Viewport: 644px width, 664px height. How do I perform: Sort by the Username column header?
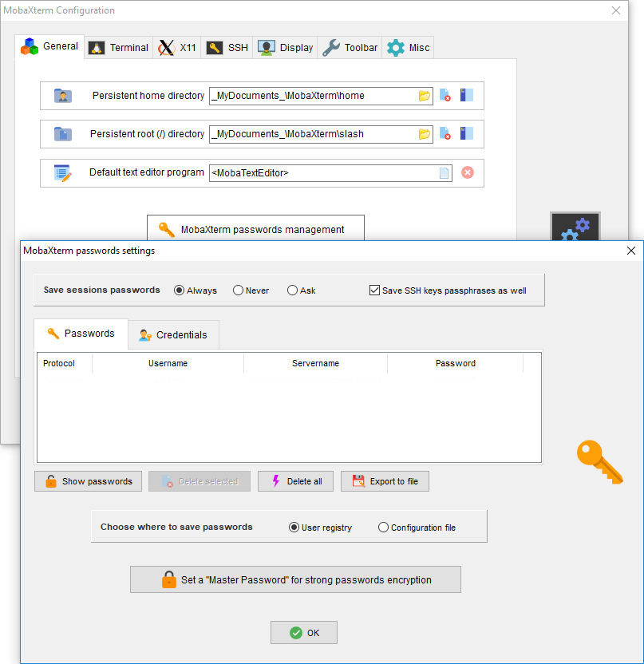click(168, 363)
